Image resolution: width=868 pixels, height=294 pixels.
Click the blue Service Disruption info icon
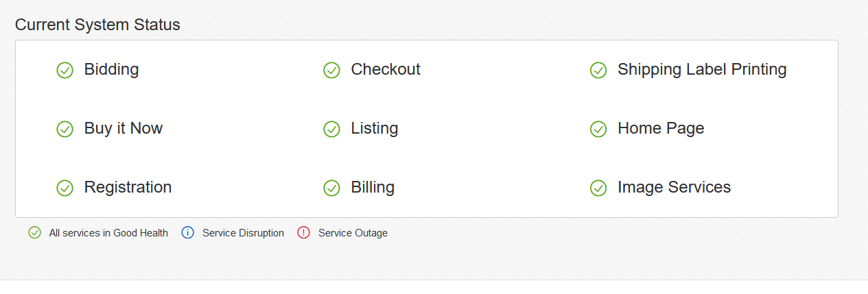[188, 233]
